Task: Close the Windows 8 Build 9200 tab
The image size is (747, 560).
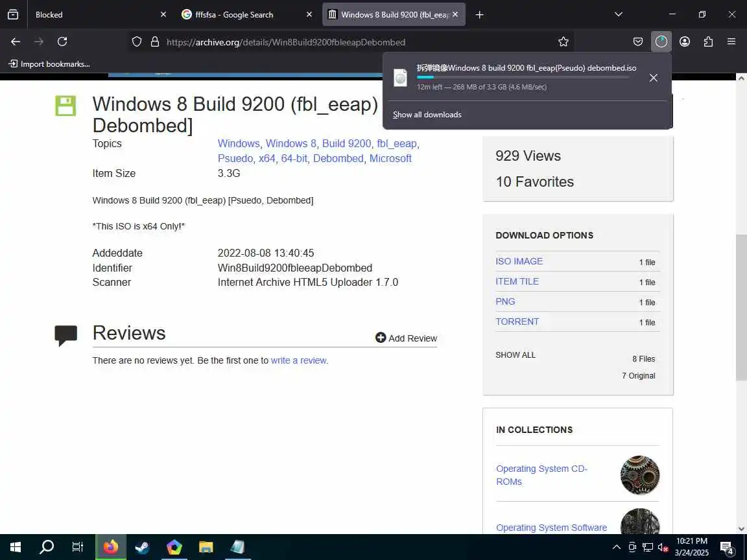Action: pyautogui.click(x=455, y=15)
